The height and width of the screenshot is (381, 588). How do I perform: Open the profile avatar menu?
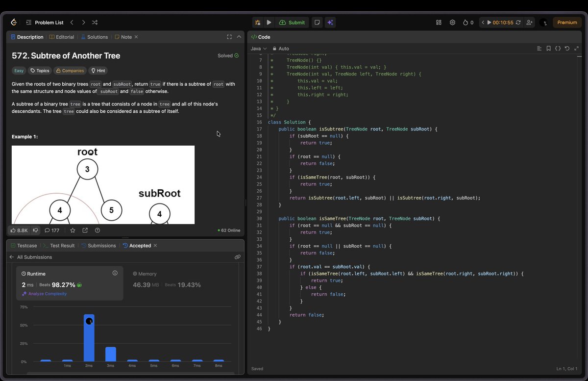(x=543, y=23)
